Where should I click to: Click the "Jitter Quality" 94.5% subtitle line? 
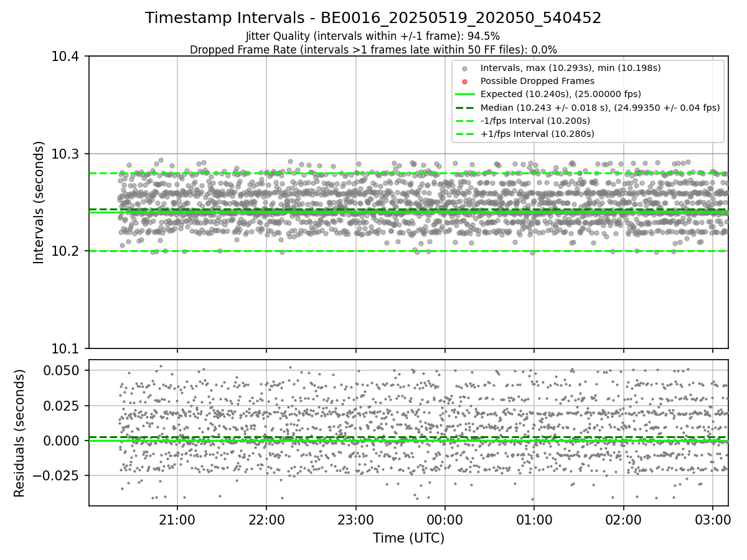[x=373, y=37]
